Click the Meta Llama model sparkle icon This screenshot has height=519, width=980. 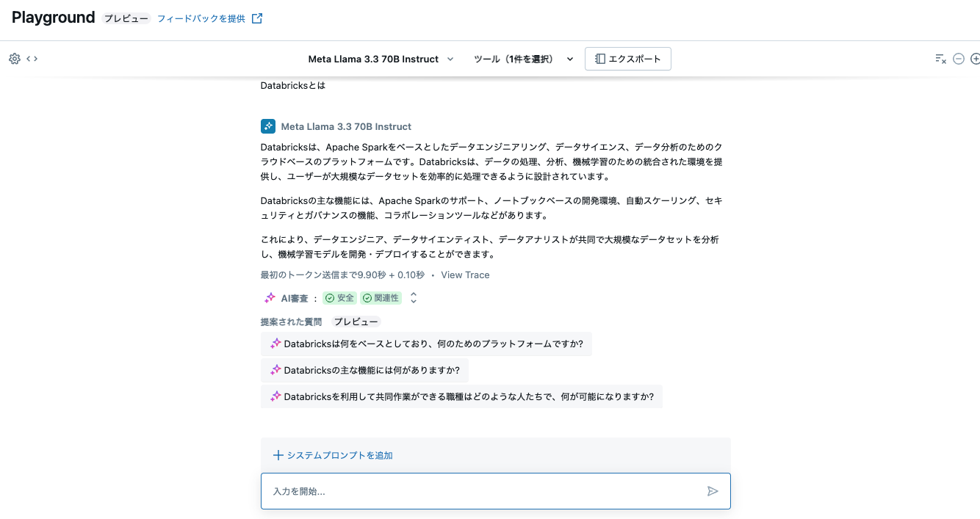(x=267, y=126)
